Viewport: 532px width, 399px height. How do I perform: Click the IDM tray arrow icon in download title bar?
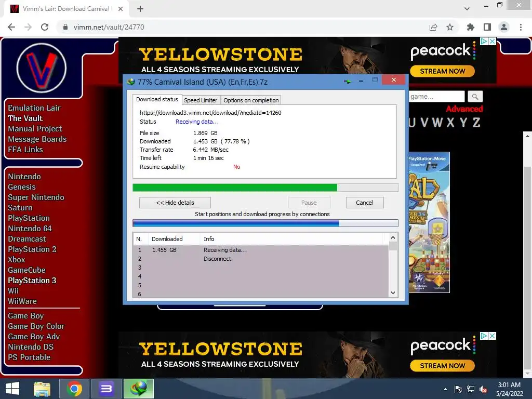(x=348, y=82)
